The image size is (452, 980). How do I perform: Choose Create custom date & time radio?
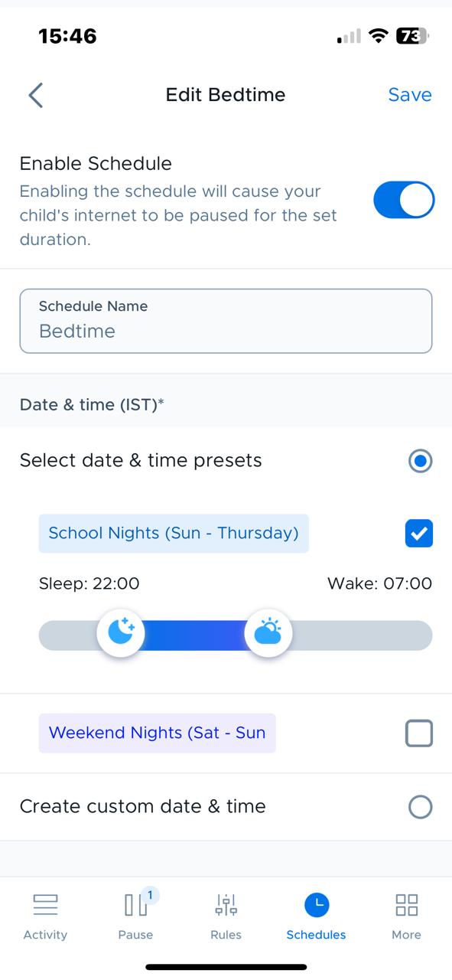tap(420, 807)
